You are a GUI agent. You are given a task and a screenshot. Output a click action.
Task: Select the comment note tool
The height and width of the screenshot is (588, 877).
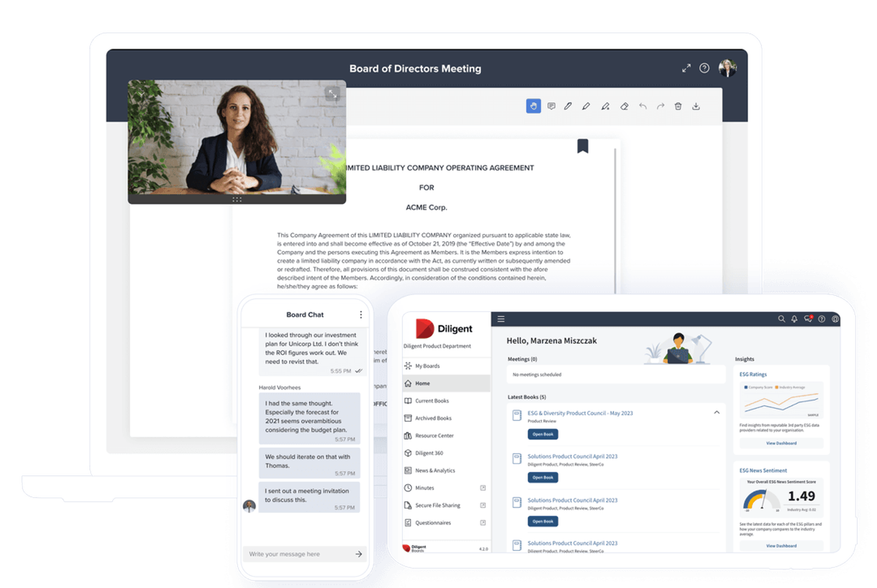click(551, 106)
